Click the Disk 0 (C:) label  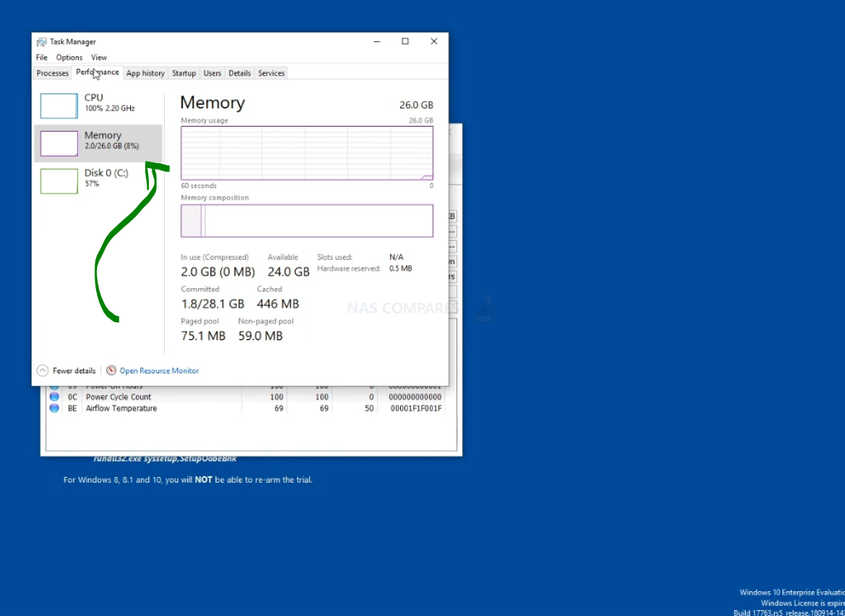[x=106, y=173]
